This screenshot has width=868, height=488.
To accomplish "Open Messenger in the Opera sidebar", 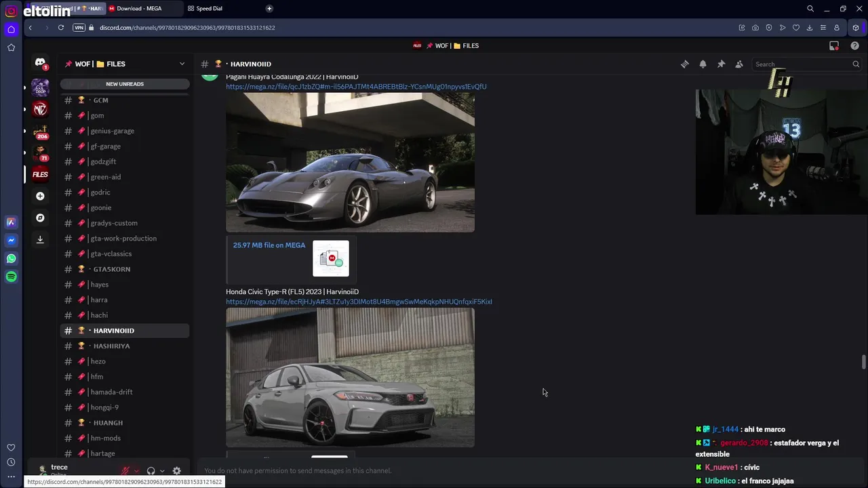I will pyautogui.click(x=11, y=240).
